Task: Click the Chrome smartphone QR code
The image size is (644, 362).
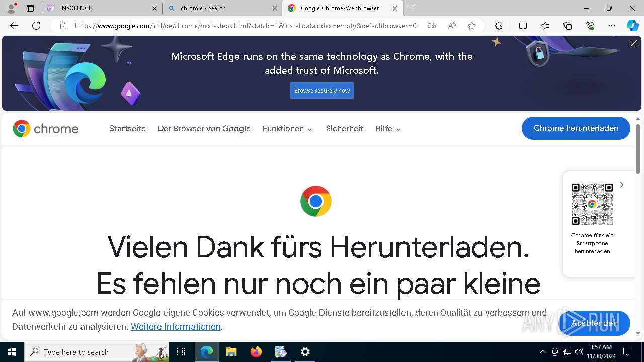Action: tap(592, 204)
